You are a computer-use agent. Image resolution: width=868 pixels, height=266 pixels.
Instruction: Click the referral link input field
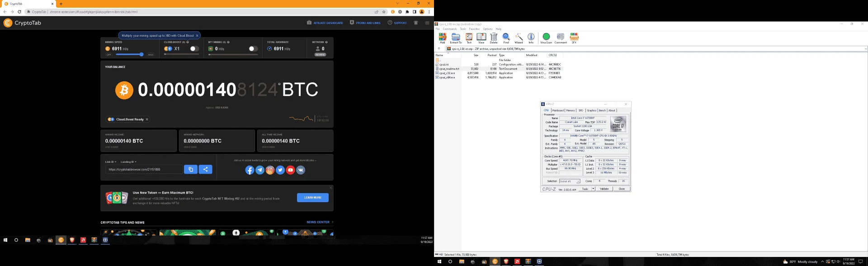tap(144, 169)
